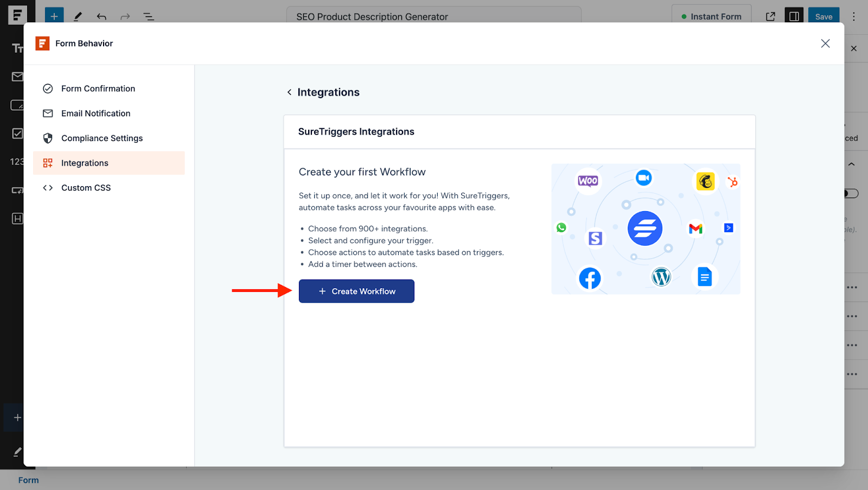Click the Fluent Forms logo in the top-left corner
868x490 pixels.
click(17, 15)
